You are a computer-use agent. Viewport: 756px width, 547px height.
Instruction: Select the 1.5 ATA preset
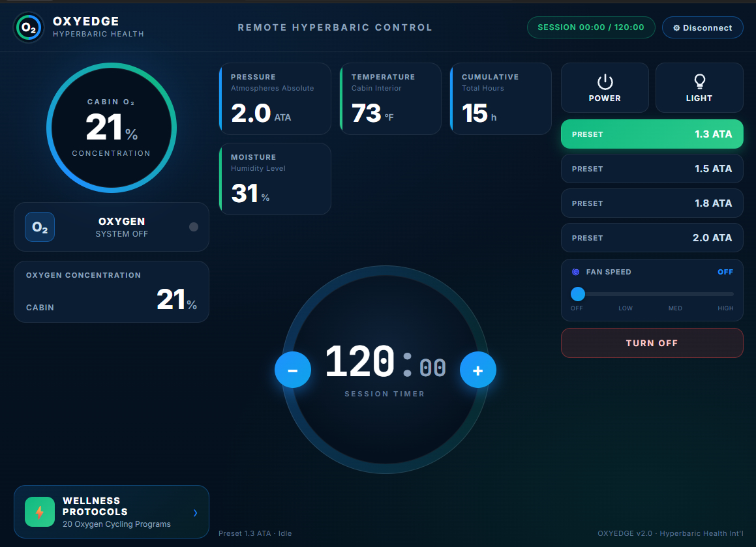652,169
